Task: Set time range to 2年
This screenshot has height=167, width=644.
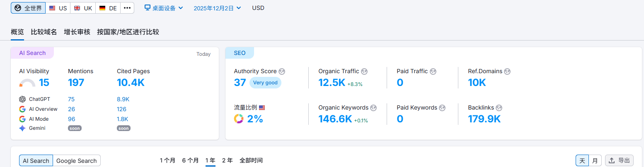Action: coord(228,160)
